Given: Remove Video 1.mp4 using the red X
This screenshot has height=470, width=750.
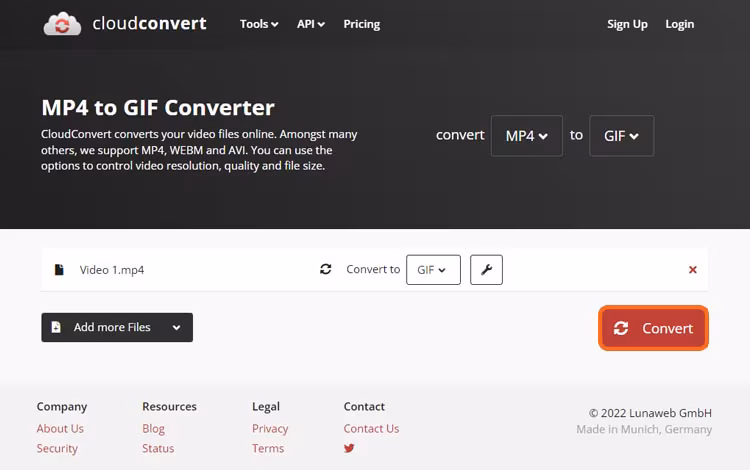Looking at the screenshot, I should pos(692,270).
